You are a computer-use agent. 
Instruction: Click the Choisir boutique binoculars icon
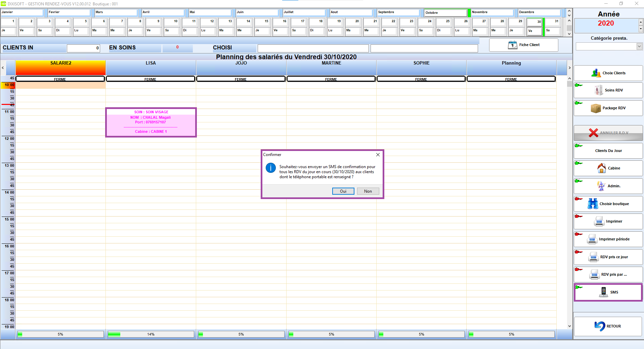coord(593,204)
